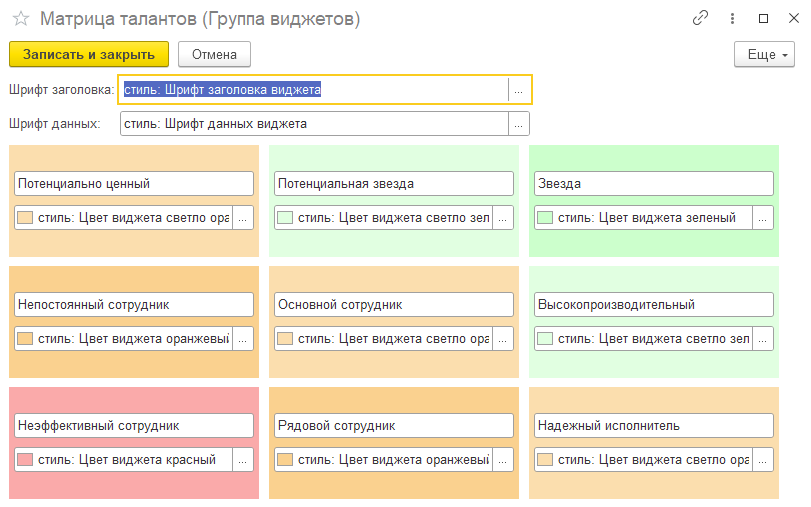Screen dimensions: 811x507
Task: Open the three-dot window menu
Action: click(733, 18)
